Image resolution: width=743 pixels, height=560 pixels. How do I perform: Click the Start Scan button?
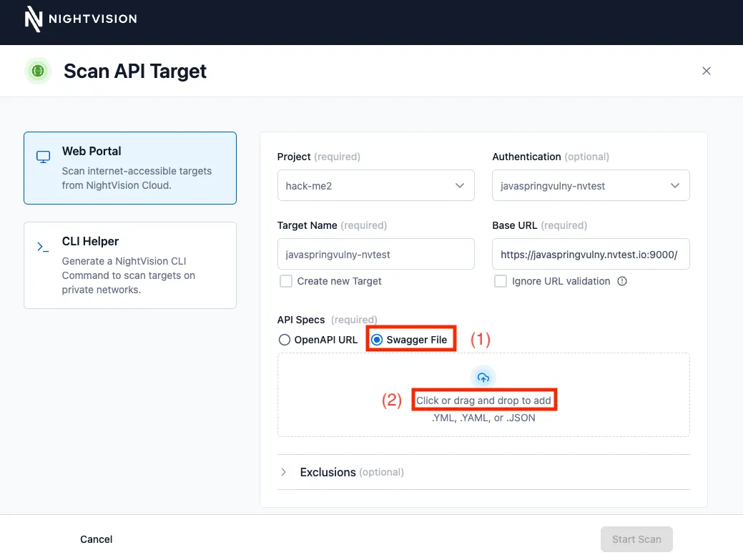tap(636, 539)
